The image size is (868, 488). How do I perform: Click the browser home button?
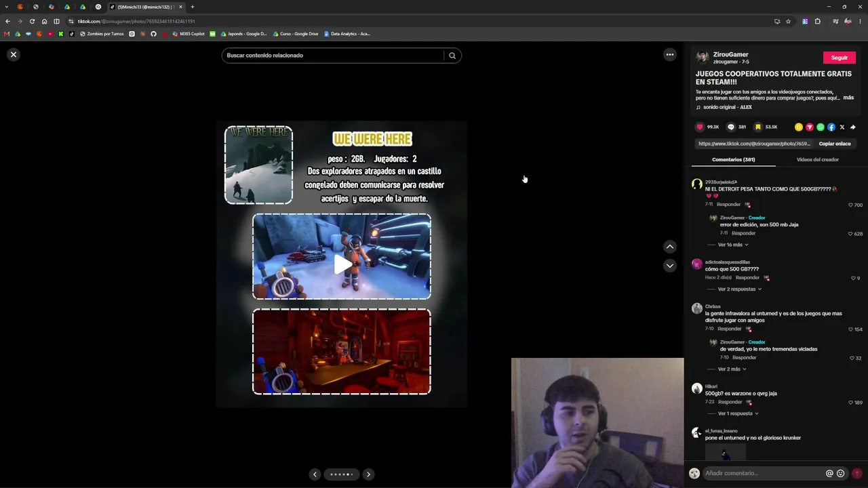[44, 21]
